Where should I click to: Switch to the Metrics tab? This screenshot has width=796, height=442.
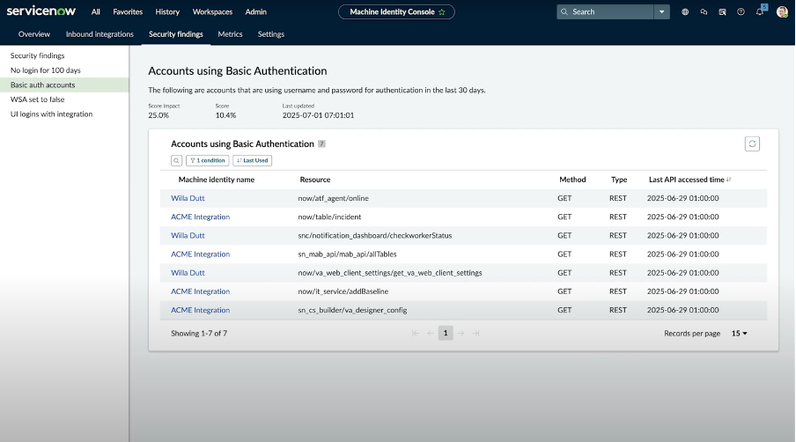(230, 34)
